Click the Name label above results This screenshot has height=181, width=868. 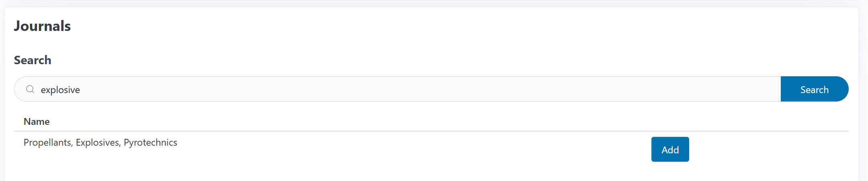[x=37, y=122]
